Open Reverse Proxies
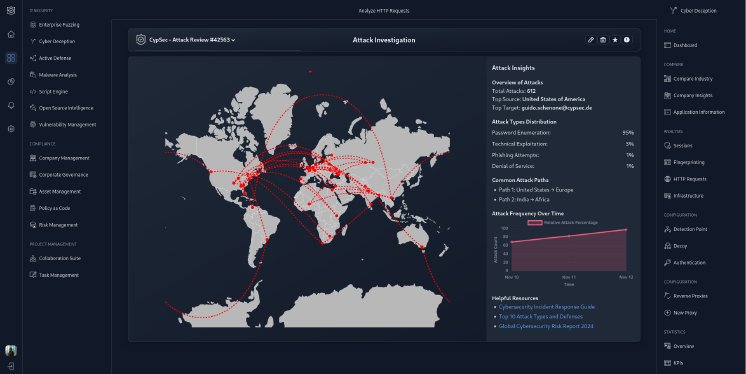The image size is (746, 374). [686, 296]
